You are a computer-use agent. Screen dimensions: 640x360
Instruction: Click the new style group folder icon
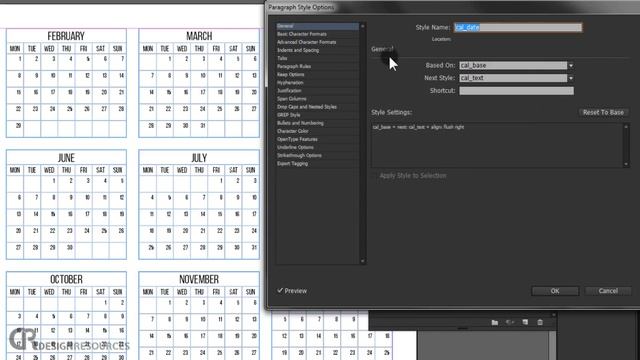coord(495,322)
